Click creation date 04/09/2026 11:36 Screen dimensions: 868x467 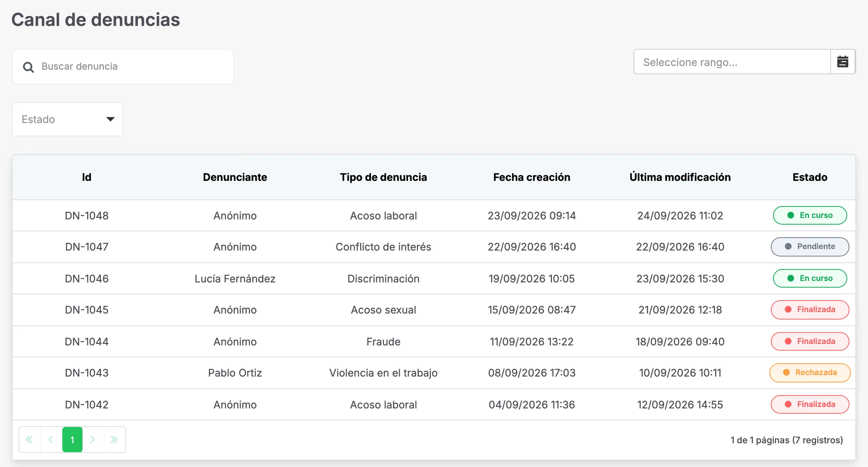(x=532, y=405)
